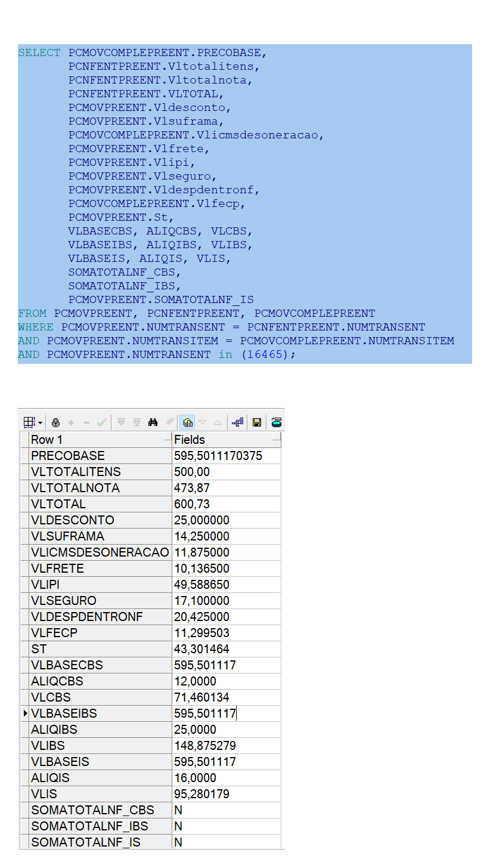Click the padlock edit-data icon
Screen dimensions: 490x868
(x=55, y=422)
